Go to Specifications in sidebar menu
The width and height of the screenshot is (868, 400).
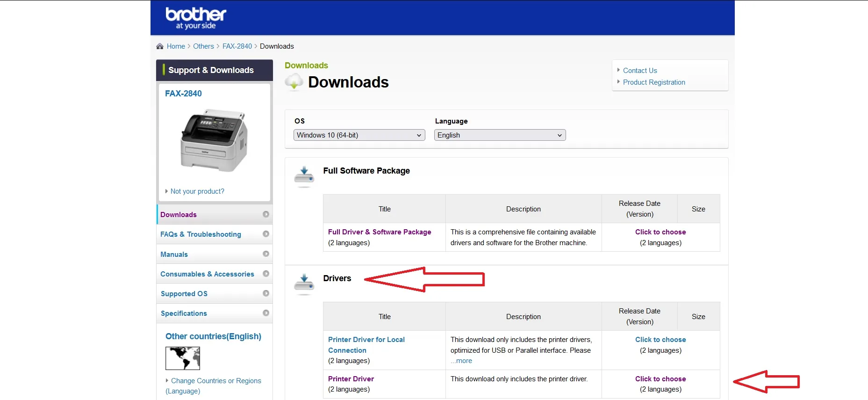click(x=184, y=313)
